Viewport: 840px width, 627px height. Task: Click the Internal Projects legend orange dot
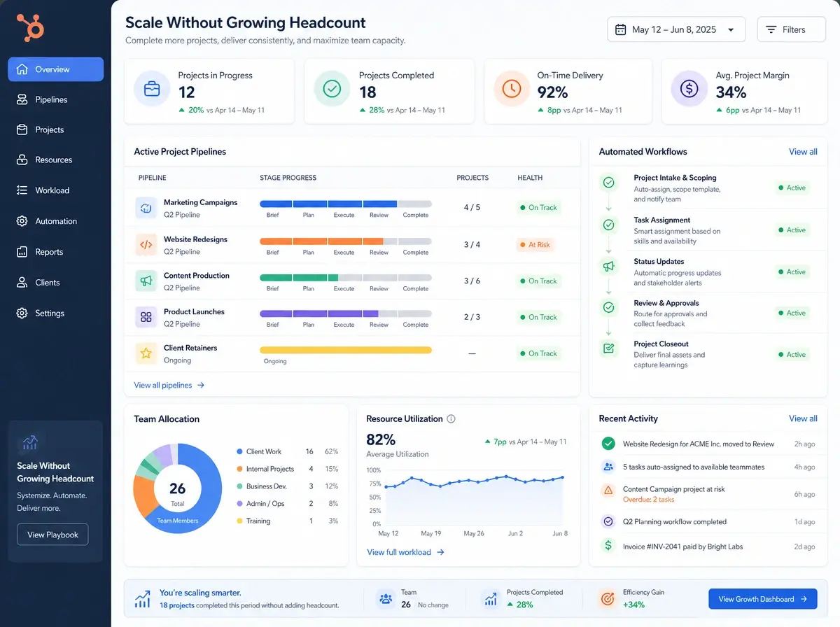[x=239, y=469]
